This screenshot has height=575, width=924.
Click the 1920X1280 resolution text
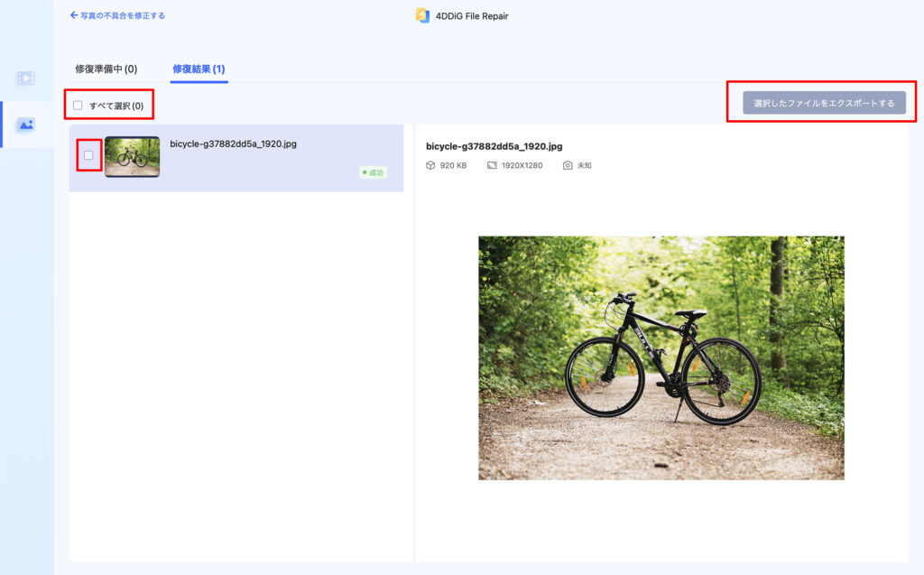click(x=522, y=165)
